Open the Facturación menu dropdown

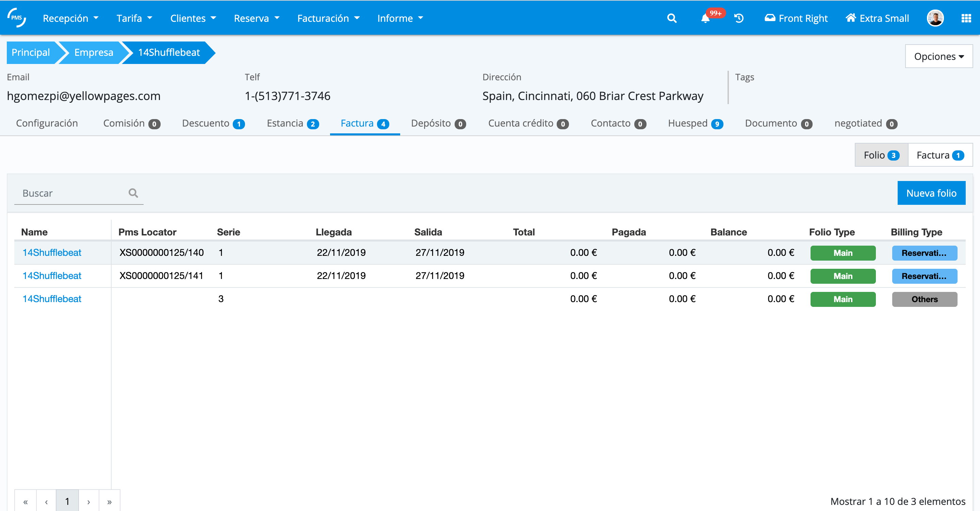pyautogui.click(x=328, y=18)
